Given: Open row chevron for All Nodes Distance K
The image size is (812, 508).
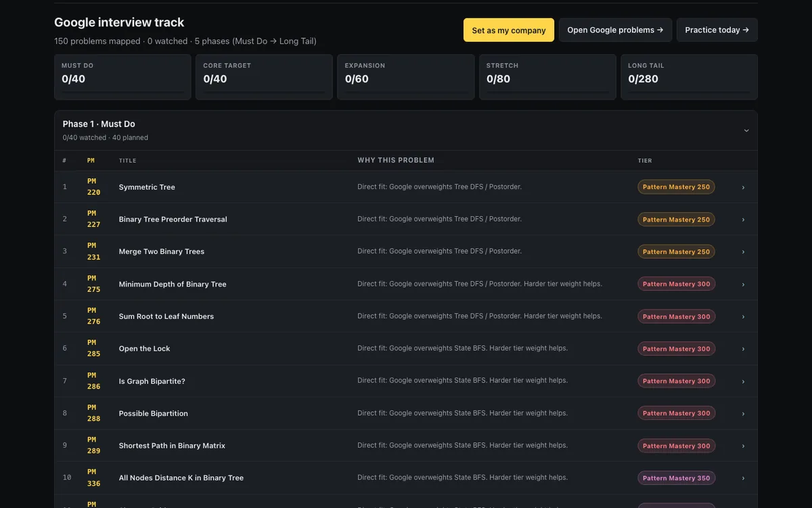Looking at the screenshot, I should coord(743,478).
